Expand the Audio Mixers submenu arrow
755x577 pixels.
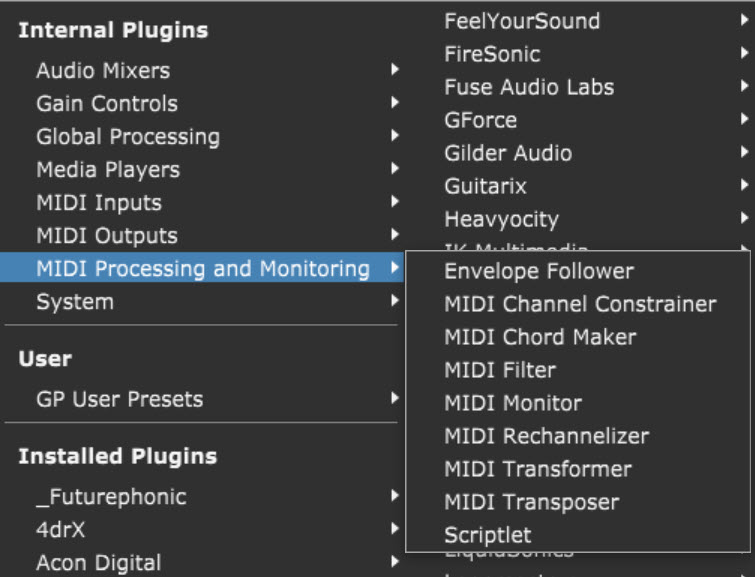[x=395, y=70]
